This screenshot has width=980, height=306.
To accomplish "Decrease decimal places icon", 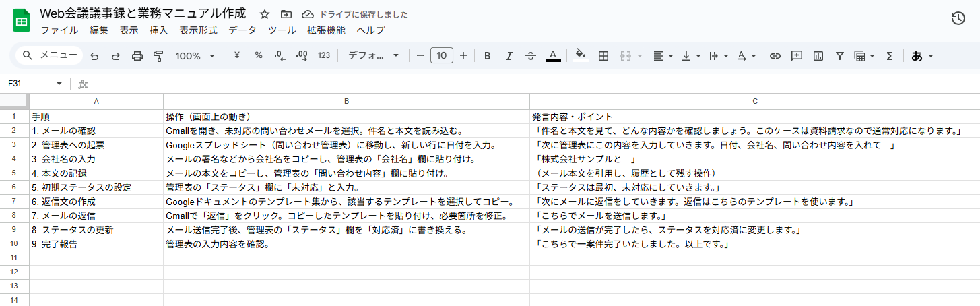I will pos(280,55).
